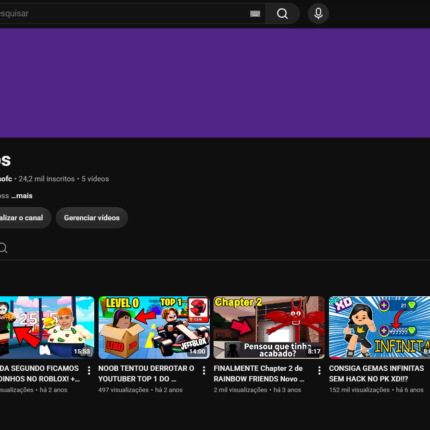Play the burger 25 thumbnail with 15:53 duration

coord(47,327)
